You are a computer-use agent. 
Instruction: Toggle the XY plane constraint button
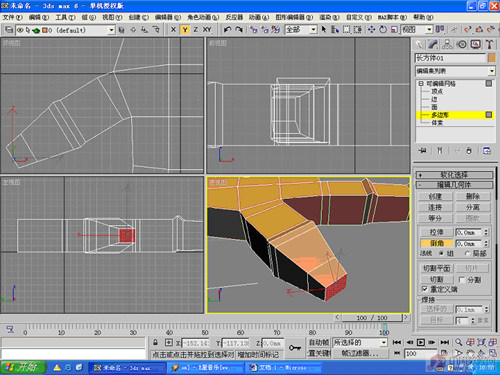[207, 30]
